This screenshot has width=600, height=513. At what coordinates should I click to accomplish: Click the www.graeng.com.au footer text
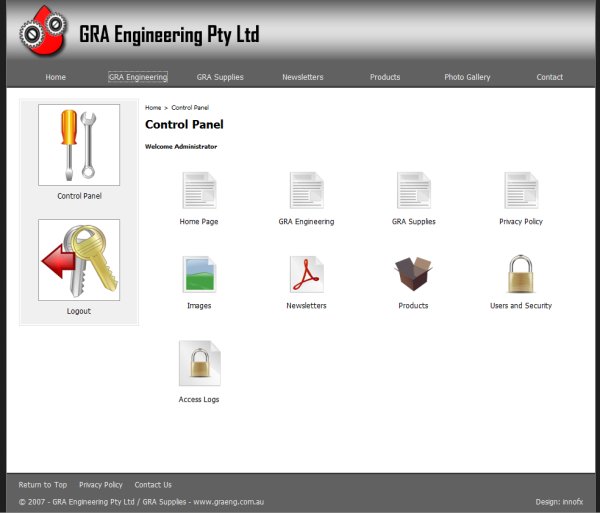coord(228,502)
